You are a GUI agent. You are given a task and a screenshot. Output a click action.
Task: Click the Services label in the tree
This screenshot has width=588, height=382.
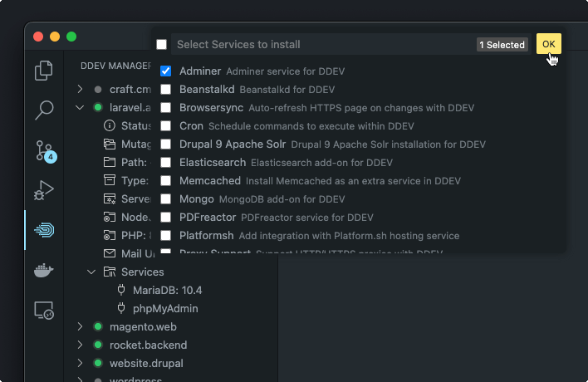click(x=143, y=272)
